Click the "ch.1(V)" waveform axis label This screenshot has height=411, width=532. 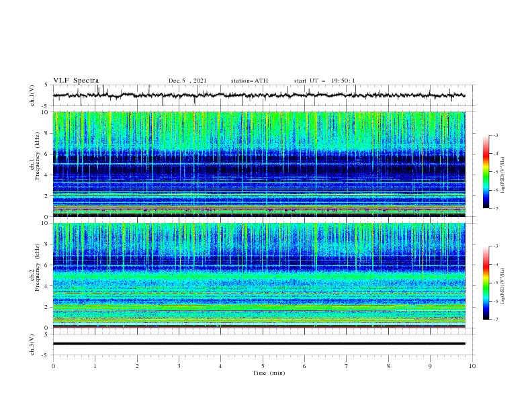(32, 95)
